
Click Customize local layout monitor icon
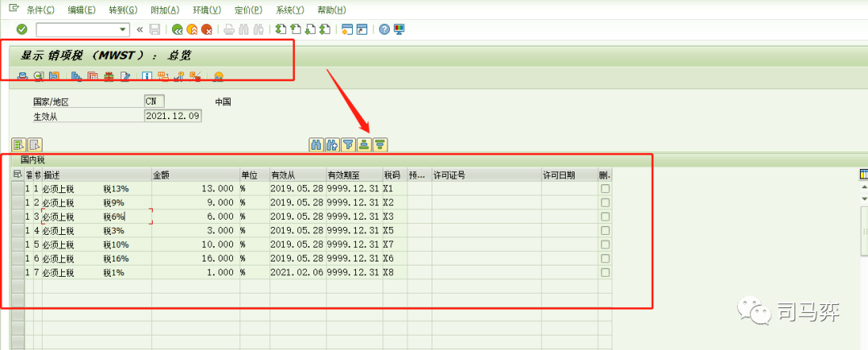[399, 29]
